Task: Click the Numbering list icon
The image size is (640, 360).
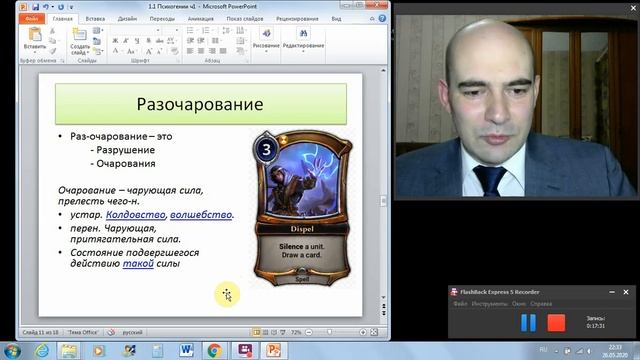Action: (207, 31)
